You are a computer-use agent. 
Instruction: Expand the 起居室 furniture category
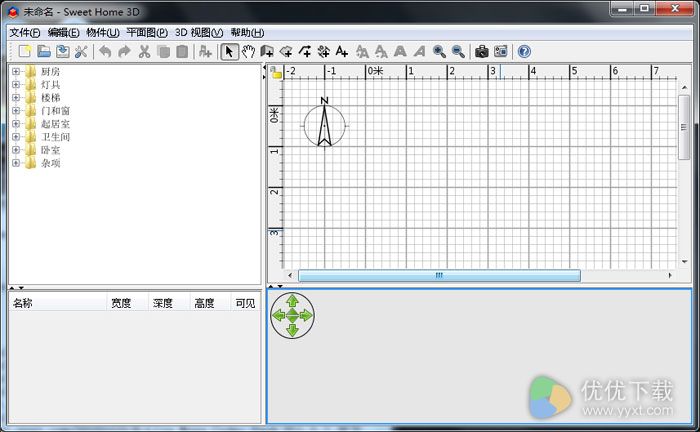point(16,124)
